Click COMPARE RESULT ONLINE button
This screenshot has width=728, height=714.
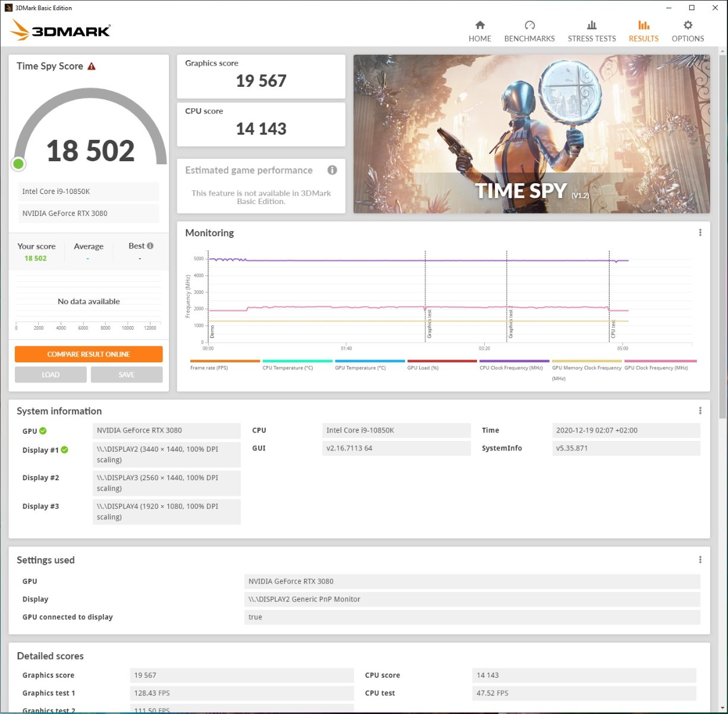click(x=89, y=354)
